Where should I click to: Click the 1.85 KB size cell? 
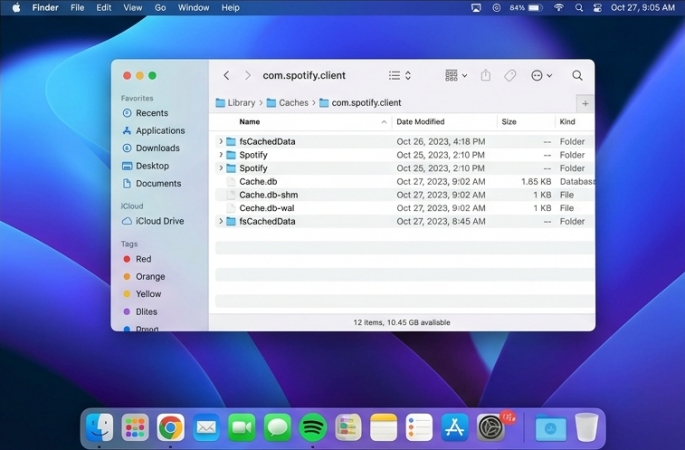[536, 181]
